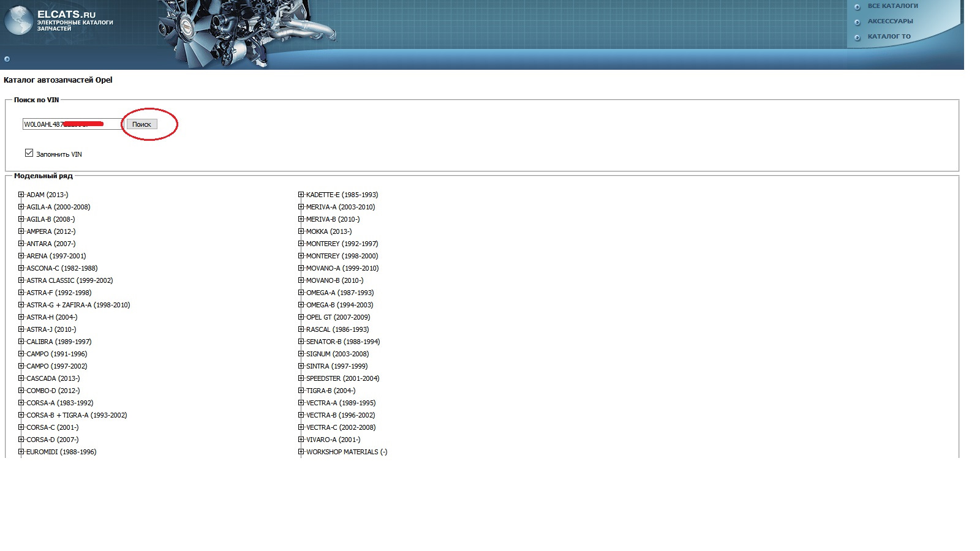Toggle the Запомнить VIN checkbox
Viewport: 980px width, 551px height.
click(29, 153)
